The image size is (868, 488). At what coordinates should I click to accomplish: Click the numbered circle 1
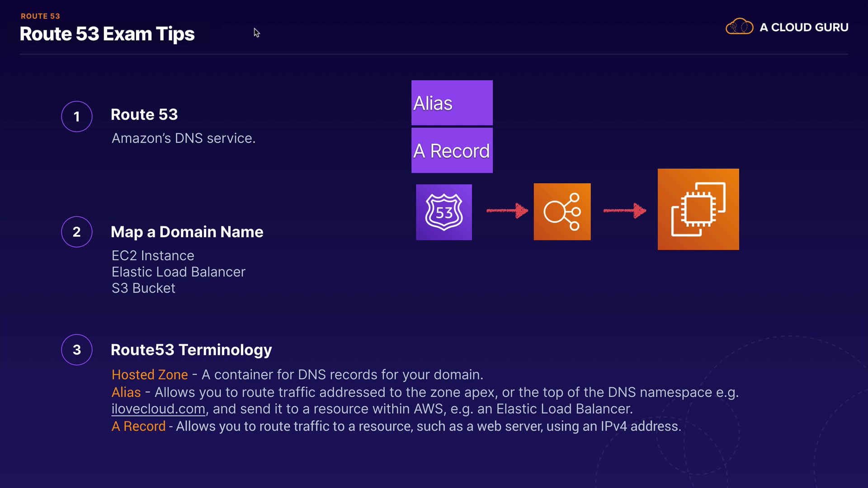click(x=77, y=117)
